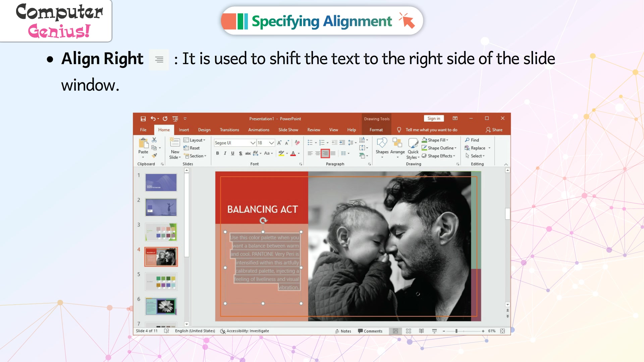The height and width of the screenshot is (362, 644).
Task: Toggle Italic formatting
Action: point(225,153)
